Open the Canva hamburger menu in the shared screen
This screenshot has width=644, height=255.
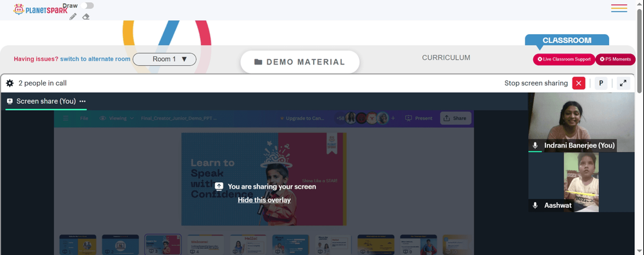tap(66, 118)
